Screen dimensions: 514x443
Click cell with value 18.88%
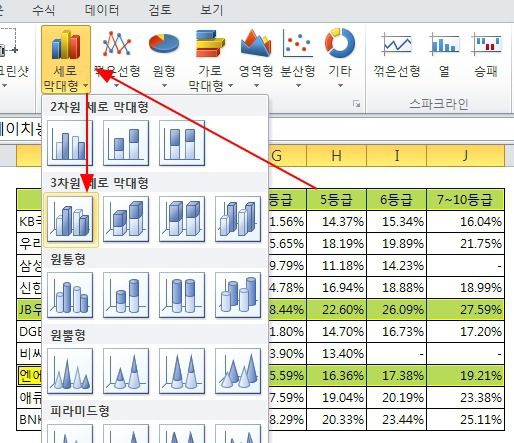(x=397, y=287)
